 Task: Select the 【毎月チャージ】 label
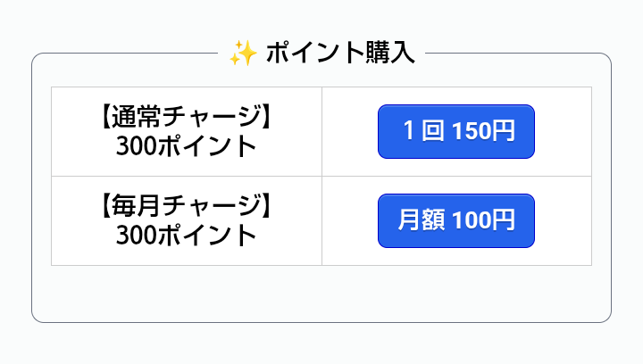(x=186, y=206)
